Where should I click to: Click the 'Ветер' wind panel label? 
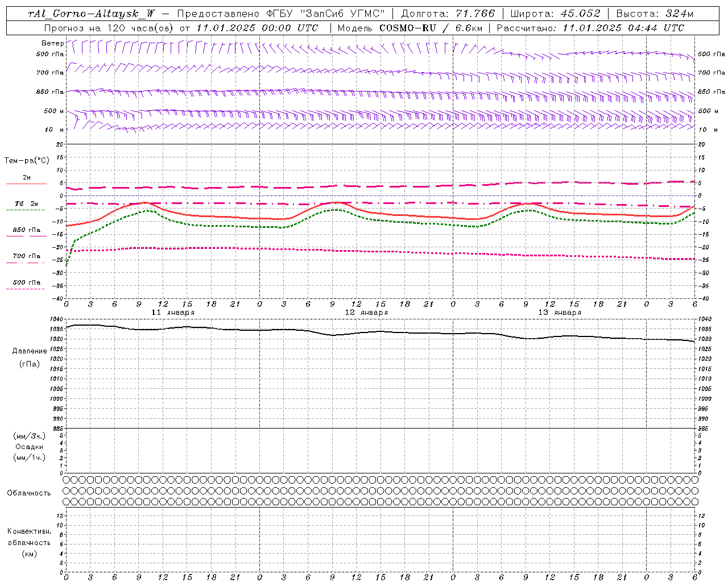pos(52,43)
